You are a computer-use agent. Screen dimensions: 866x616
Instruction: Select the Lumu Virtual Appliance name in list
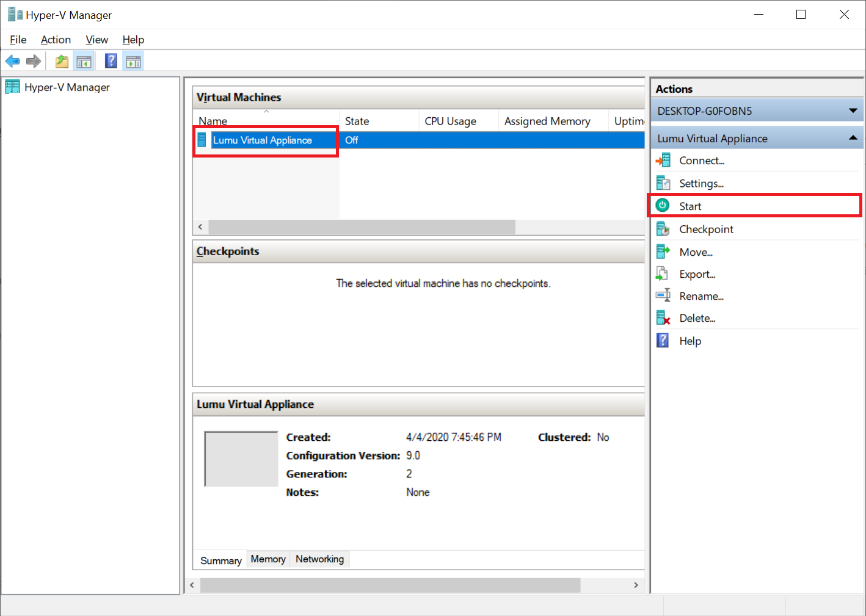pos(263,140)
